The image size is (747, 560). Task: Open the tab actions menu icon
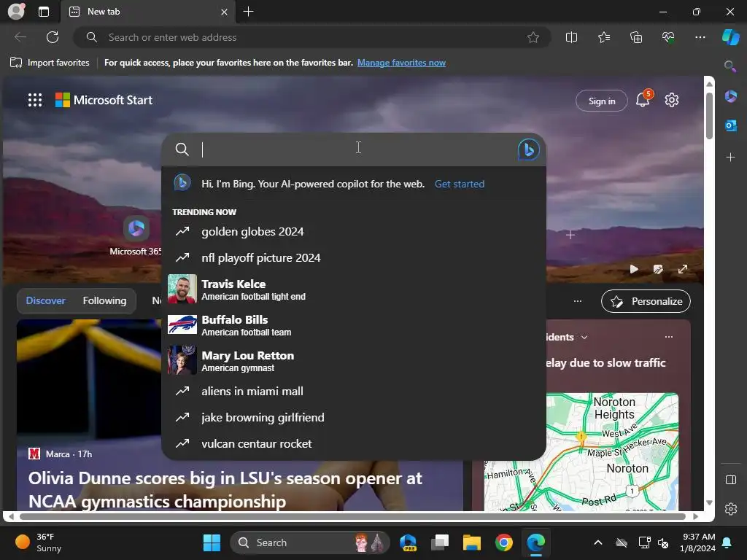pos(43,12)
